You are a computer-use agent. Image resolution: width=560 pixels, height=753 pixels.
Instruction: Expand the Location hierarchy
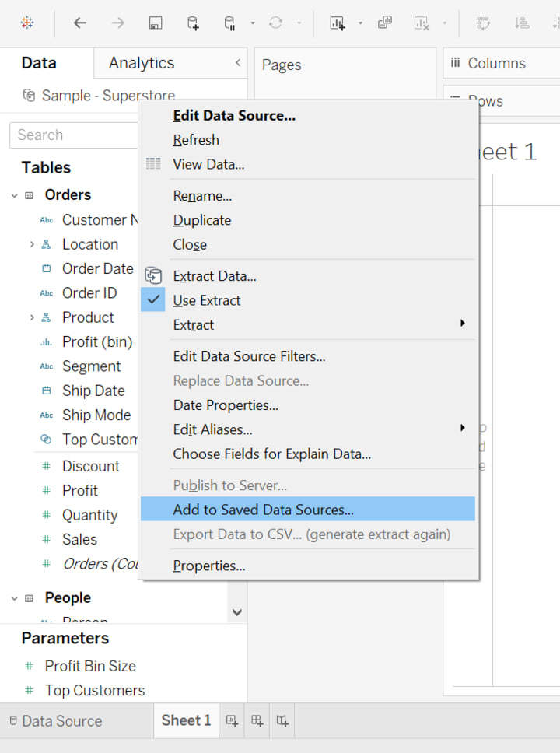point(32,244)
